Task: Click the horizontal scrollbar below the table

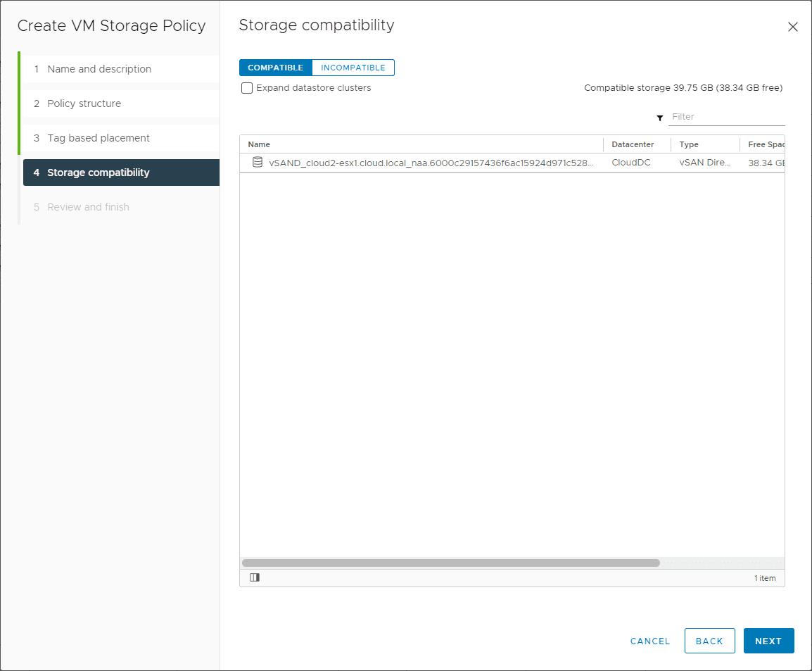Action: click(x=450, y=563)
